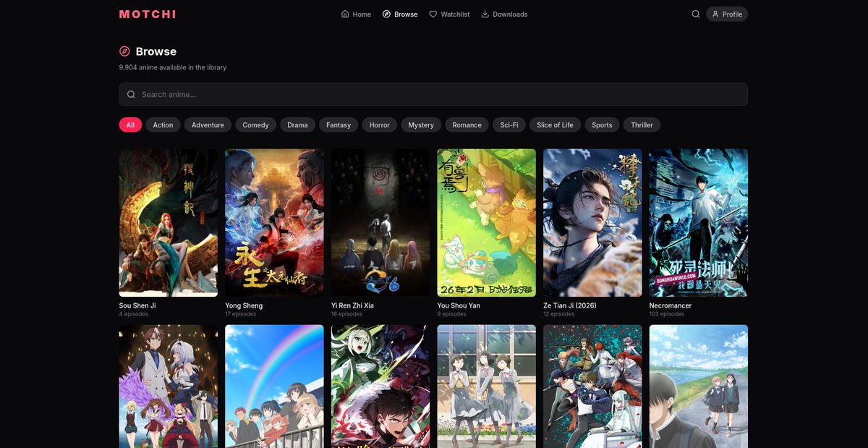The height and width of the screenshot is (448, 868).
Task: Filter by Horror genre
Action: (379, 124)
